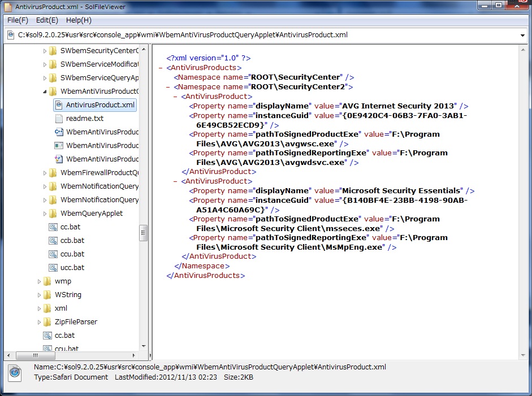Screen dimensions: 532x396
Task: Collapse the ROOT\SecurityCenter2 Namespace node
Action: [168, 87]
